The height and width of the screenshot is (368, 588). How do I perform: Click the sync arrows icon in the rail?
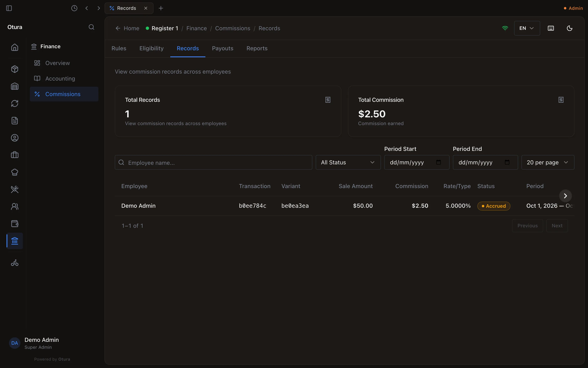click(15, 103)
